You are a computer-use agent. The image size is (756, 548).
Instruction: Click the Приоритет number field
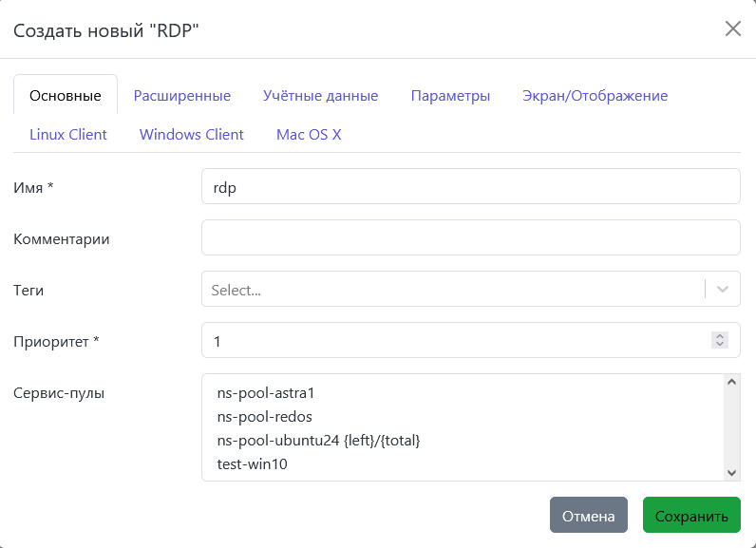(456, 340)
